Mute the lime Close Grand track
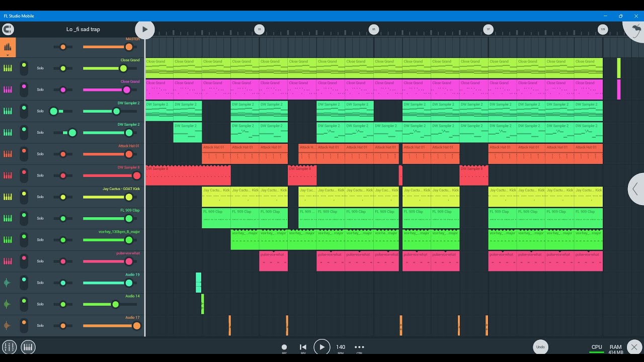This screenshot has height=362, width=644. [x=24, y=68]
